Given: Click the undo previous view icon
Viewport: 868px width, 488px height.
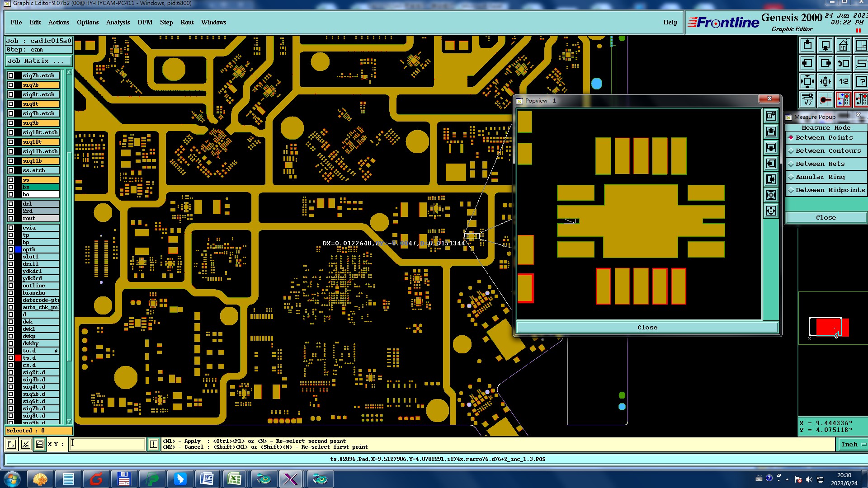Looking at the screenshot, I should click(x=843, y=64).
